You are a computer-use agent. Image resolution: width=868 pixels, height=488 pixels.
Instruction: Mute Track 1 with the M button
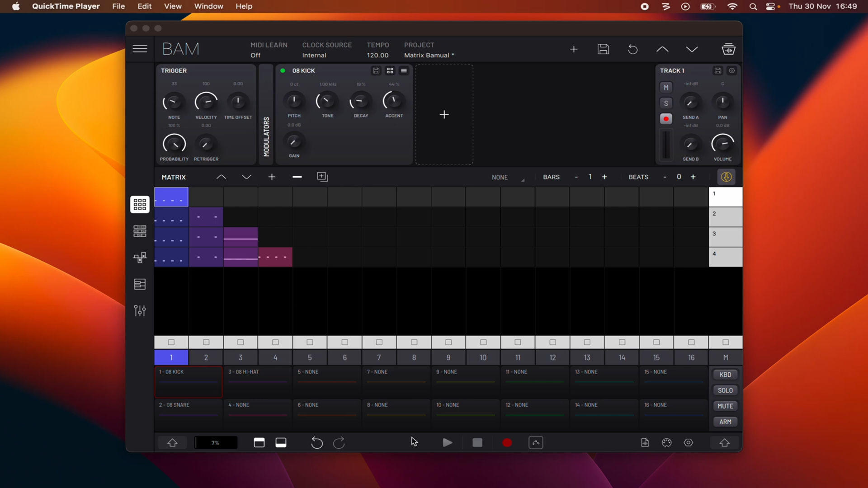pyautogui.click(x=666, y=87)
